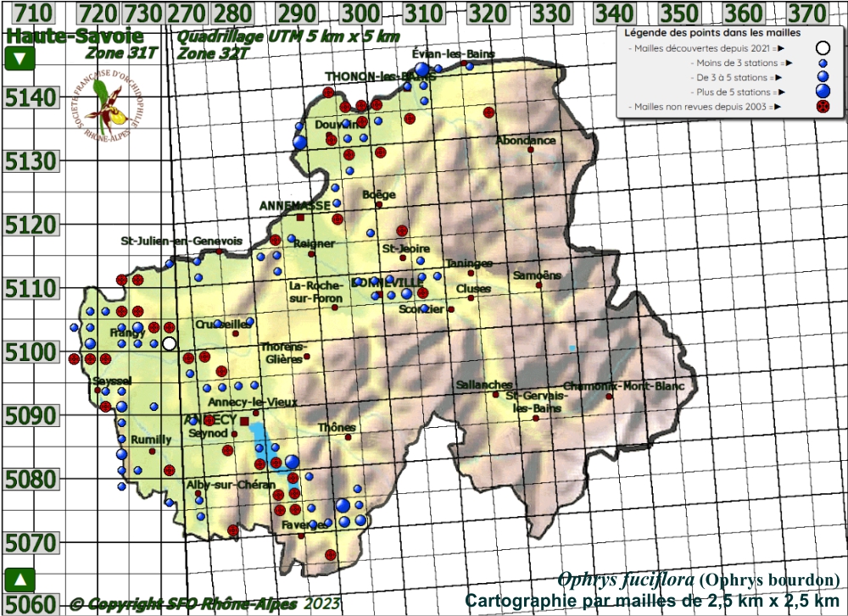Click the smallest blue legend dot 'Moins de 3 stations'
Image resolution: width=848 pixels, height=616 pixels.
click(822, 64)
